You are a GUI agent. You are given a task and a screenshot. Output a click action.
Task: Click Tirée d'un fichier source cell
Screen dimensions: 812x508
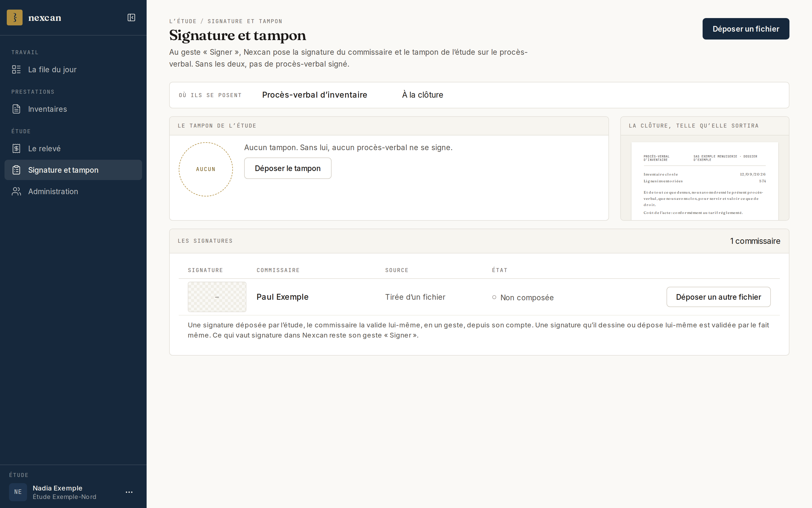415,297
